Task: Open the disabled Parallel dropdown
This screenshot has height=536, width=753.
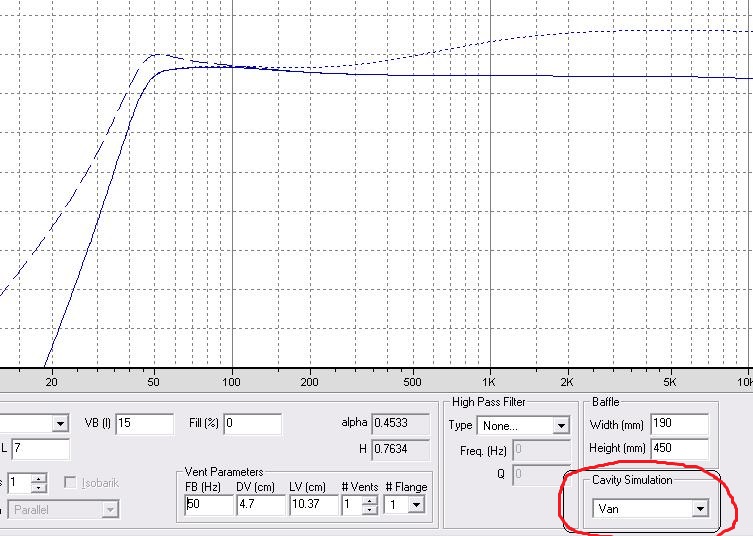Action: pyautogui.click(x=110, y=509)
